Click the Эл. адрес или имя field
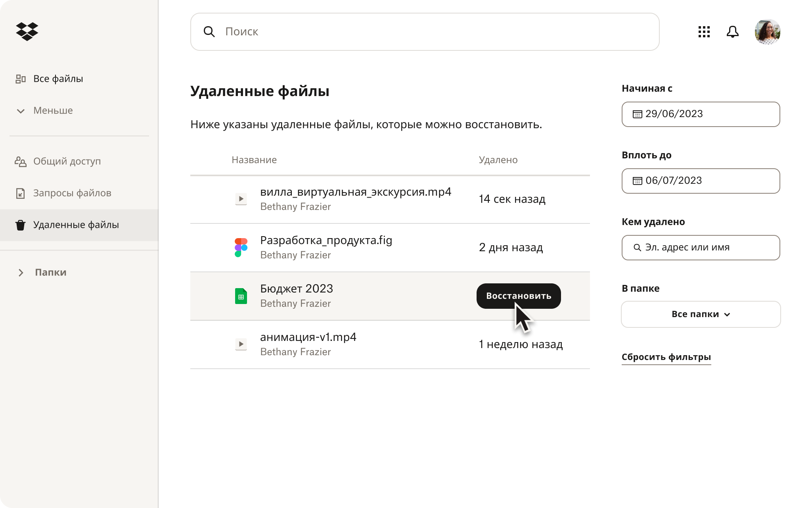The image size is (812, 508). 701,248
